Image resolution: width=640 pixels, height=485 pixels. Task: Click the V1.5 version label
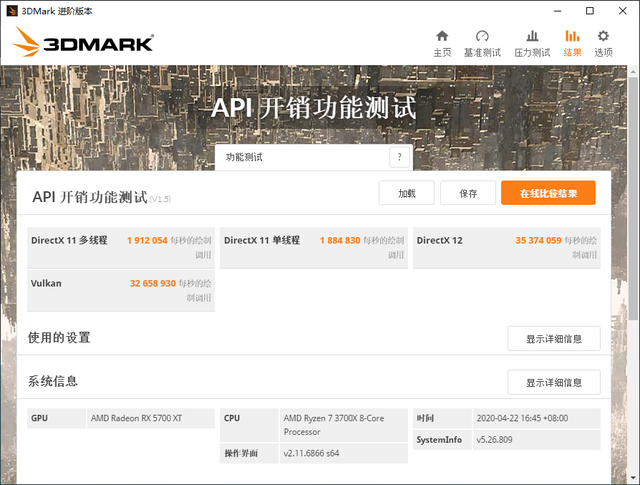point(160,199)
